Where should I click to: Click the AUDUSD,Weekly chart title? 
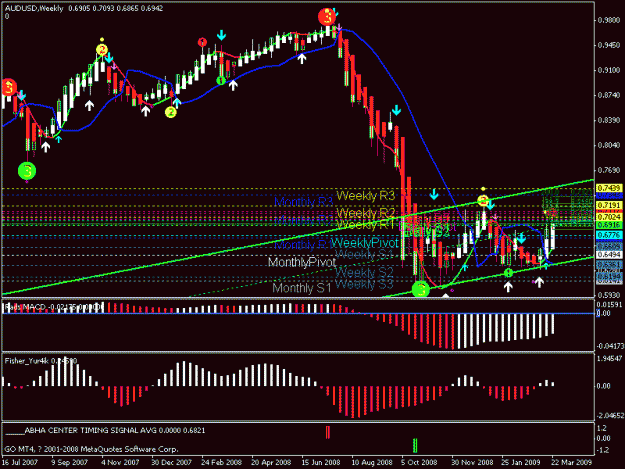(34, 8)
